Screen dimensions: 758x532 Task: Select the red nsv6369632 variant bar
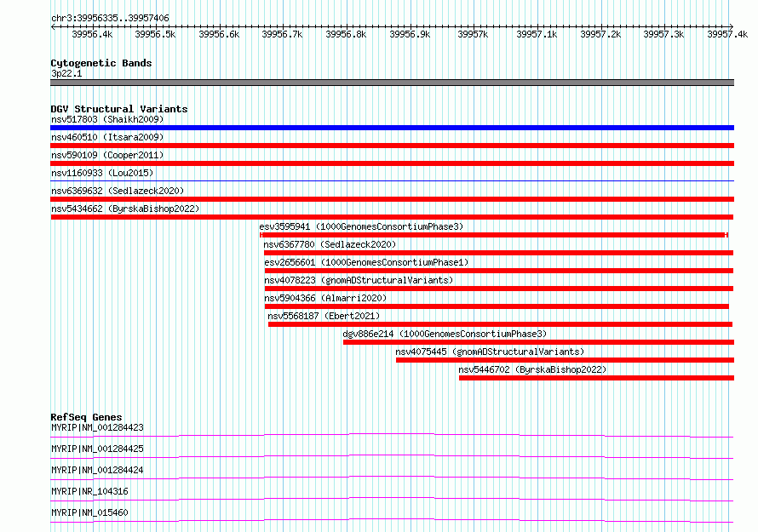(392, 199)
